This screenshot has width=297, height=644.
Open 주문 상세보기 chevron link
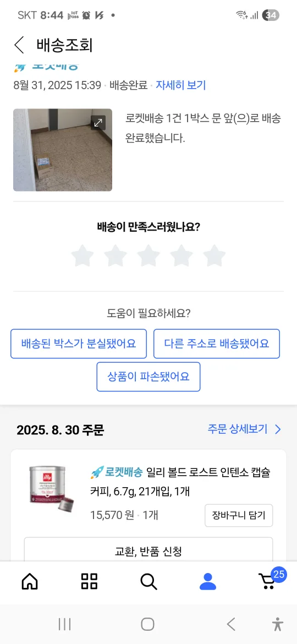pos(245,429)
